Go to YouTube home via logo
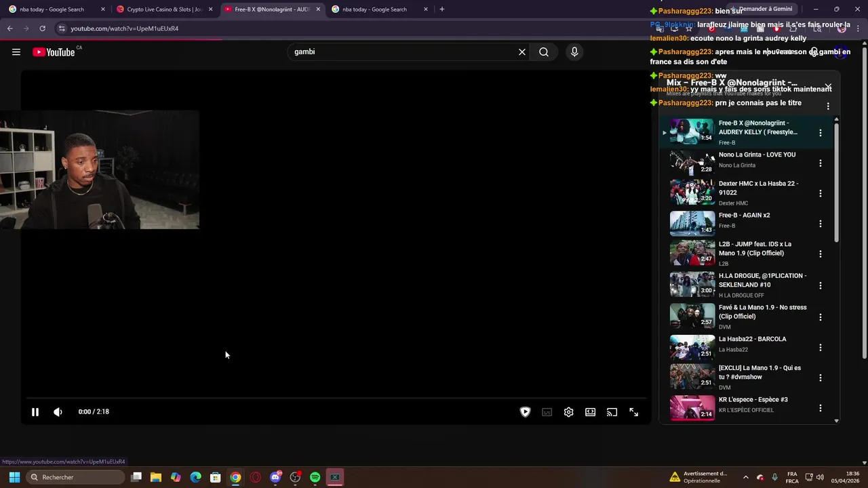 pos(54,52)
